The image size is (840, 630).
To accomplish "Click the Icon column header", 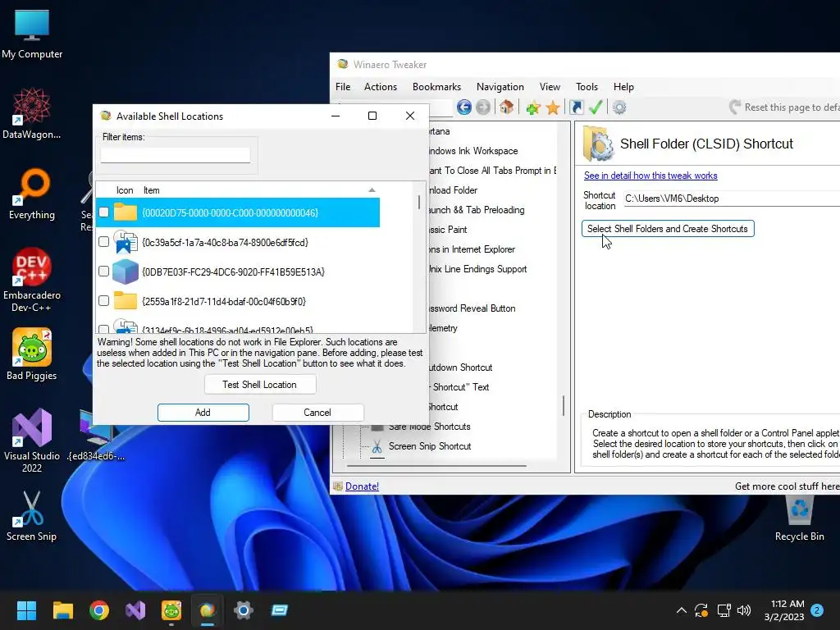I will coord(125,190).
